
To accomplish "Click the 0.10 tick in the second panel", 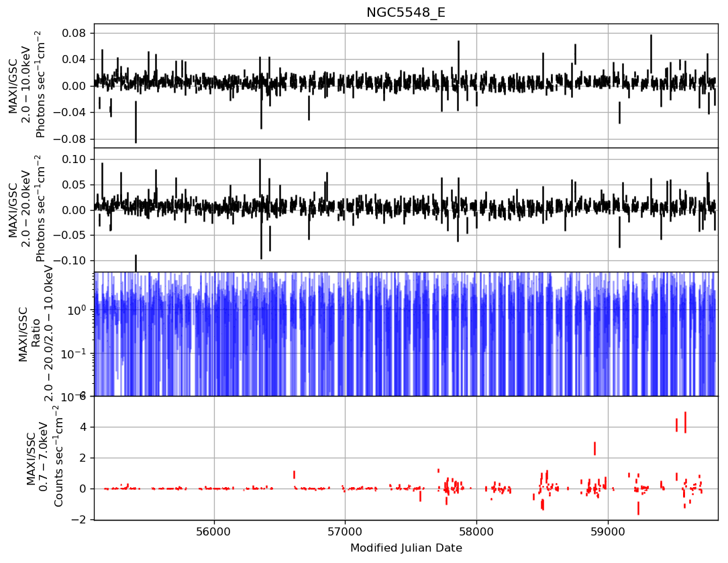I will pyautogui.click(x=74, y=159).
